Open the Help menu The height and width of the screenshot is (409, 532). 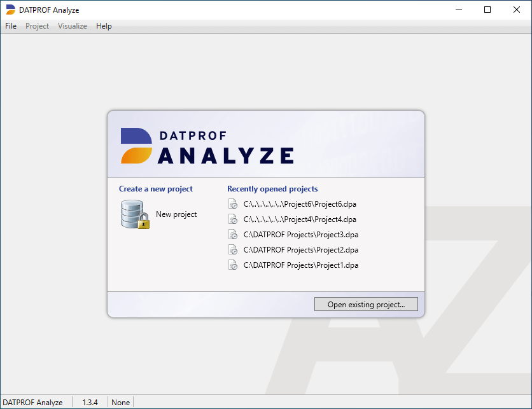tap(104, 26)
